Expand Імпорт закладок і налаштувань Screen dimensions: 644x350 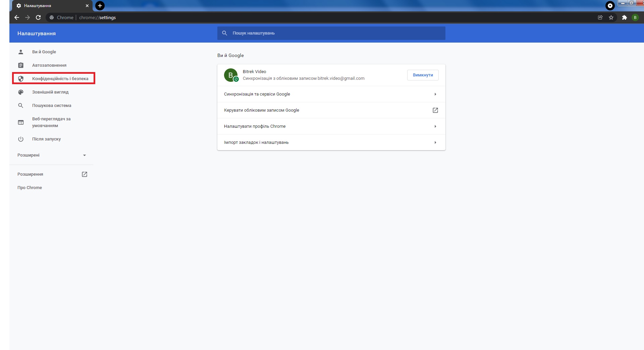tap(331, 142)
